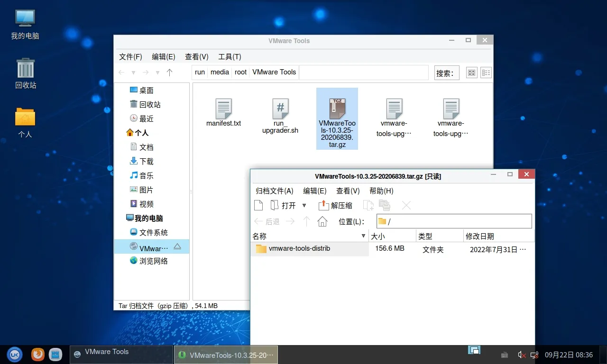Open history dropdown next to back arrow

(134, 73)
